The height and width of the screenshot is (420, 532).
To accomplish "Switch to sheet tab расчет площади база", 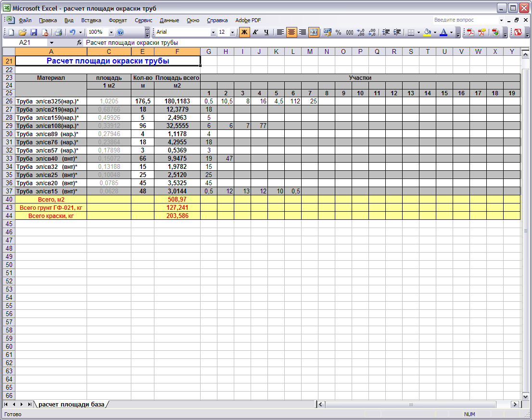I will 71,405.
